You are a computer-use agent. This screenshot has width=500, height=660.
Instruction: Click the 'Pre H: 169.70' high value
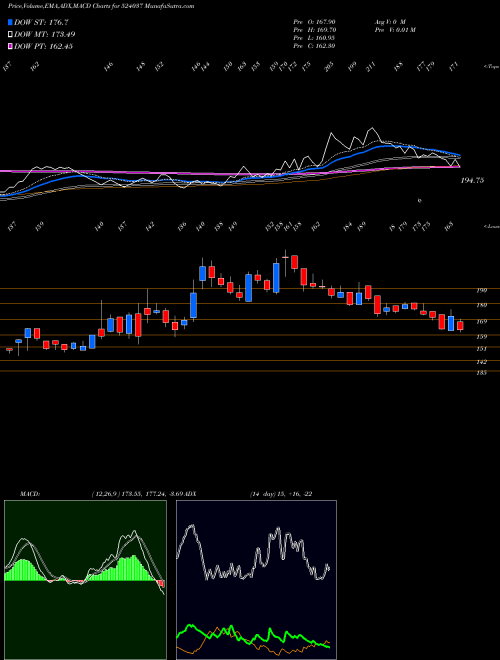coord(314,30)
